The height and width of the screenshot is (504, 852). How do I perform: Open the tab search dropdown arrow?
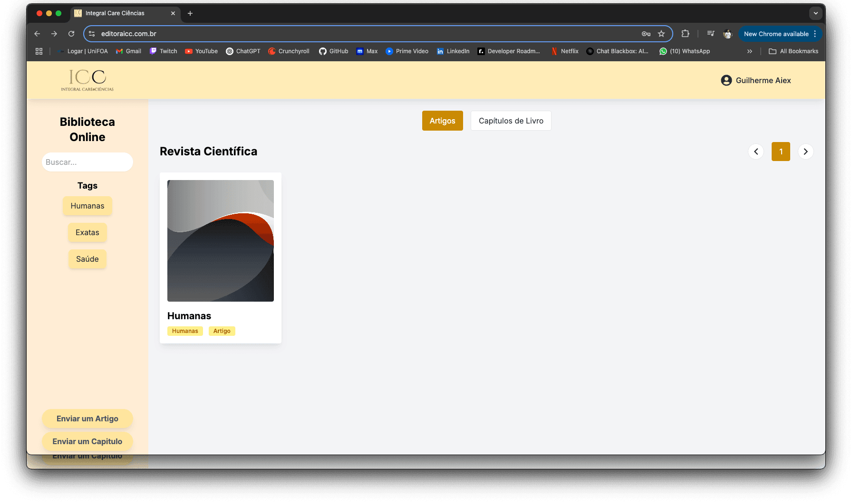(816, 13)
